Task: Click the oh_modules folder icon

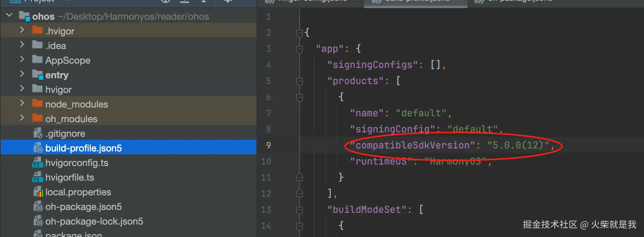Action: [37, 118]
